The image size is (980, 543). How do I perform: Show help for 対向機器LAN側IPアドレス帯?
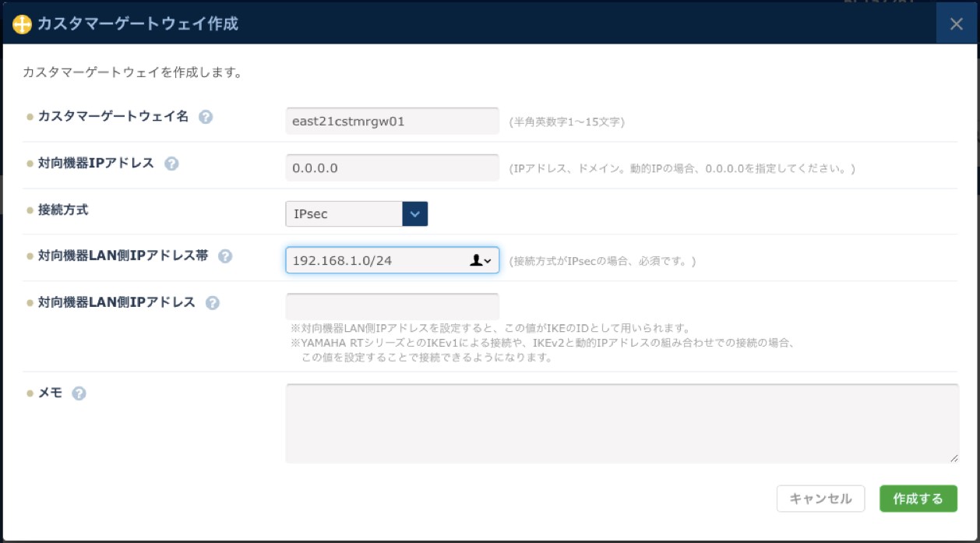(x=225, y=256)
